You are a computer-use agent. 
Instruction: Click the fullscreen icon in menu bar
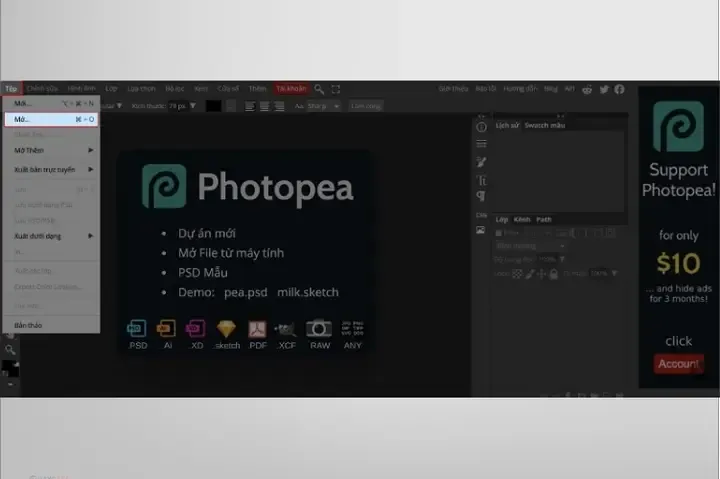click(336, 89)
